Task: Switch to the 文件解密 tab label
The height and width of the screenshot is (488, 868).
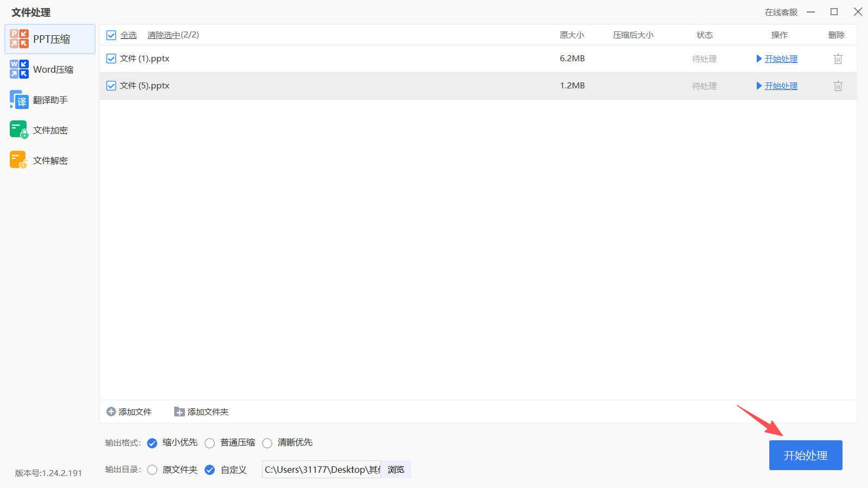Action: (x=50, y=160)
